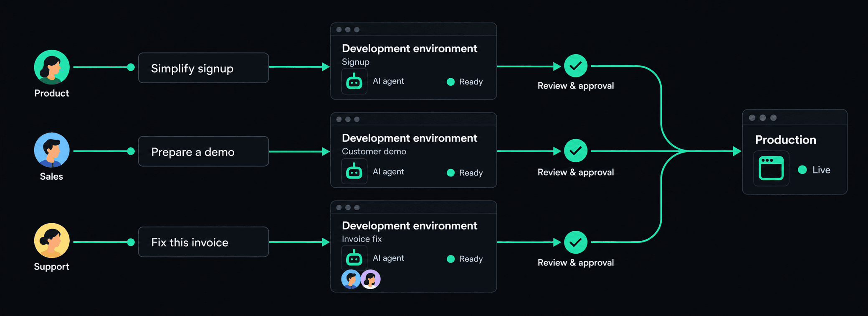Select the Prepare a demo request box

pyautogui.click(x=203, y=151)
